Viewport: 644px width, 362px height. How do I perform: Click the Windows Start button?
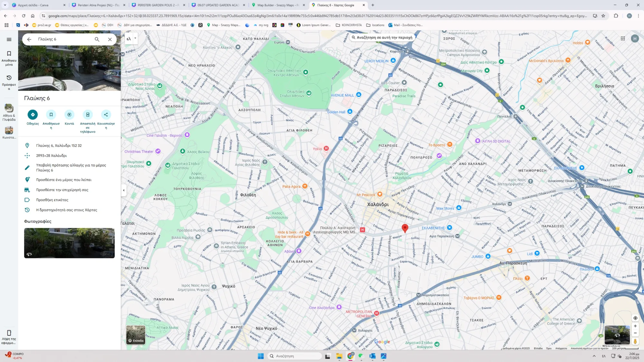pos(260,356)
